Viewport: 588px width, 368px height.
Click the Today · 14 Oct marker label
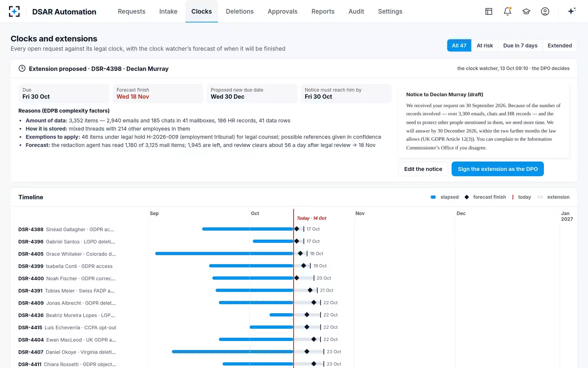(x=311, y=218)
